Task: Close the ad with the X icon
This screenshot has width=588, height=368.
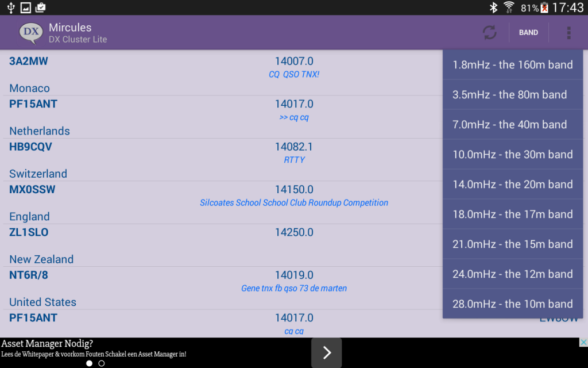Action: tap(583, 342)
